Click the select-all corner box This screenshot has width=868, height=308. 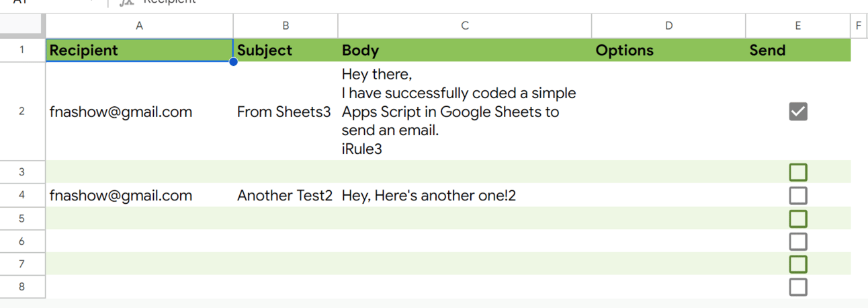[22, 26]
